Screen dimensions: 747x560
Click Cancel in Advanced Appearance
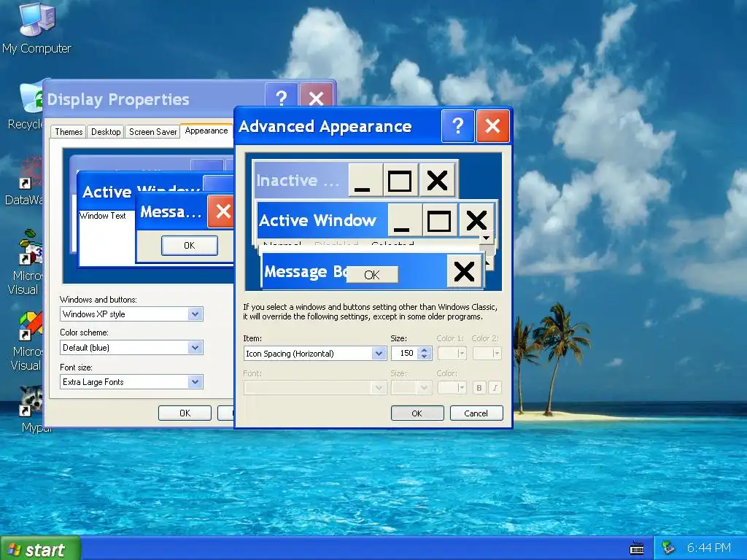(476, 413)
